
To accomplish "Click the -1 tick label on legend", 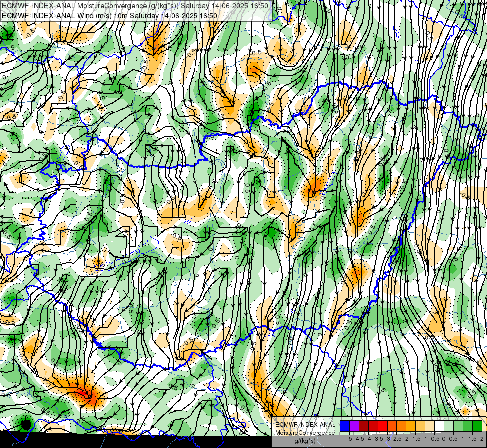I will point(425,439).
